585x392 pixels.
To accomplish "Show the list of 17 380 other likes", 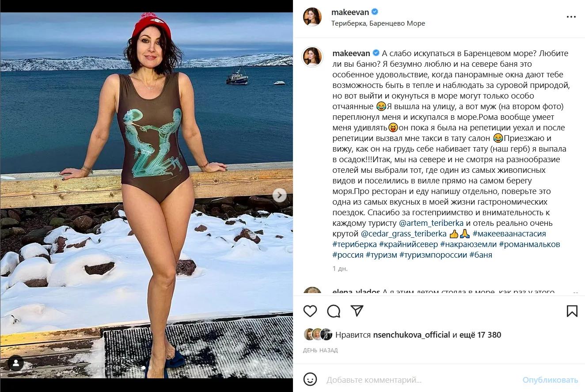I will tap(481, 335).
